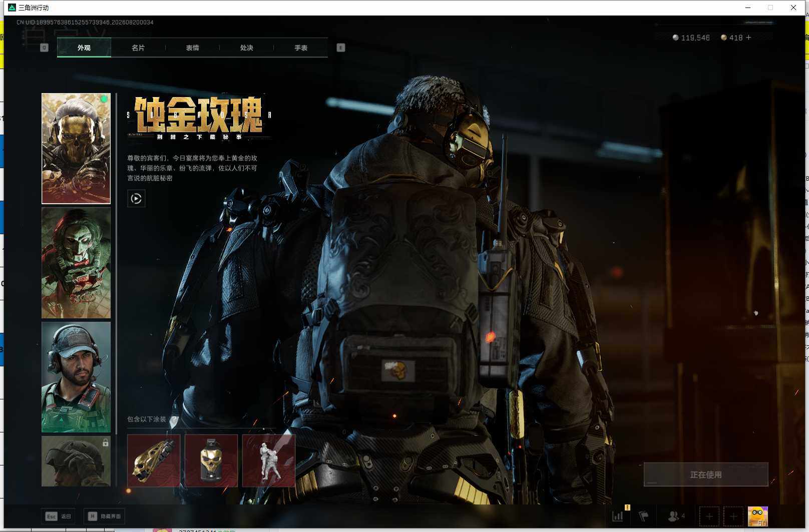Open the yellow duck player avatar
This screenshot has width=809, height=532.
click(758, 516)
